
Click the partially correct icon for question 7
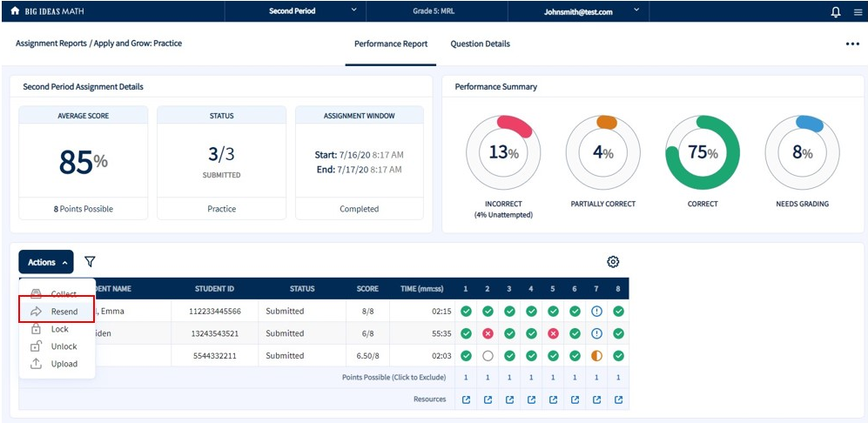click(x=596, y=355)
